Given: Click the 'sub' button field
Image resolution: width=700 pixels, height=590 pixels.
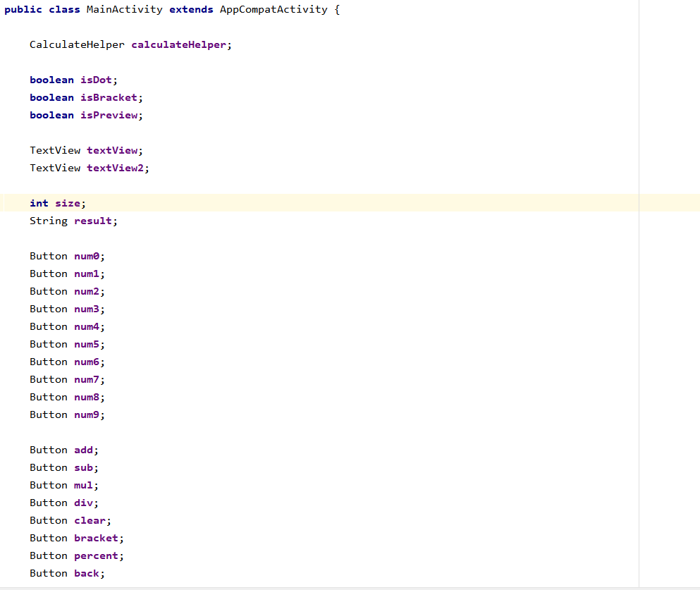Looking at the screenshot, I should coord(83,468).
